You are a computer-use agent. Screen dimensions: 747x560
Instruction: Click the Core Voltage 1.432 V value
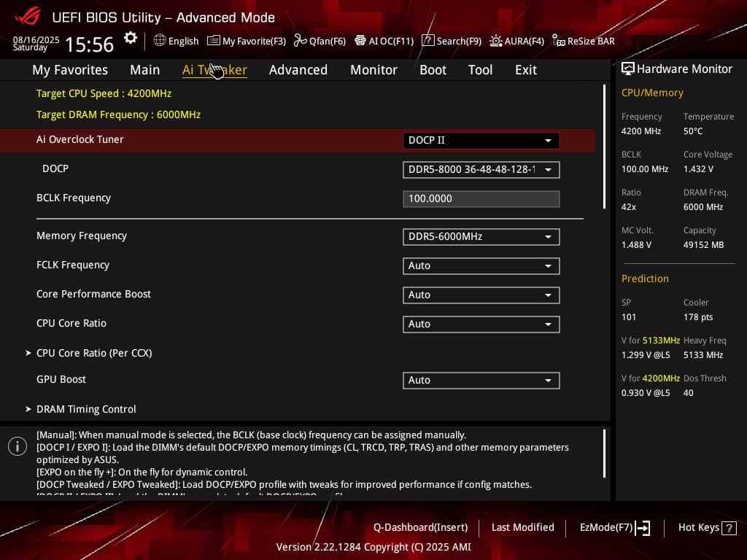[698, 169]
